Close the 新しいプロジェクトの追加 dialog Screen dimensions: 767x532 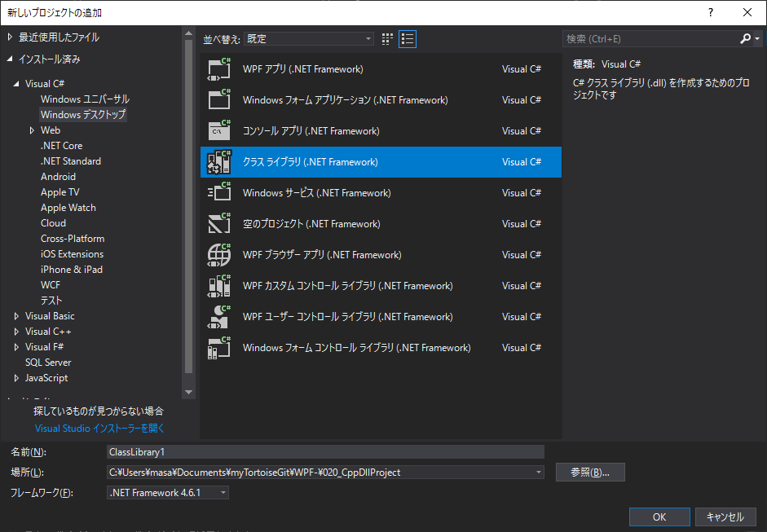pyautogui.click(x=747, y=13)
